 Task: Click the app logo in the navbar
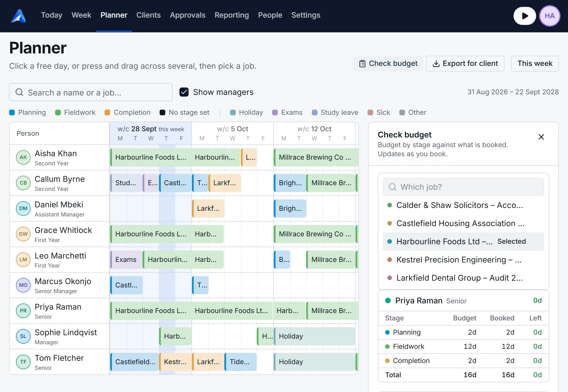18,16
